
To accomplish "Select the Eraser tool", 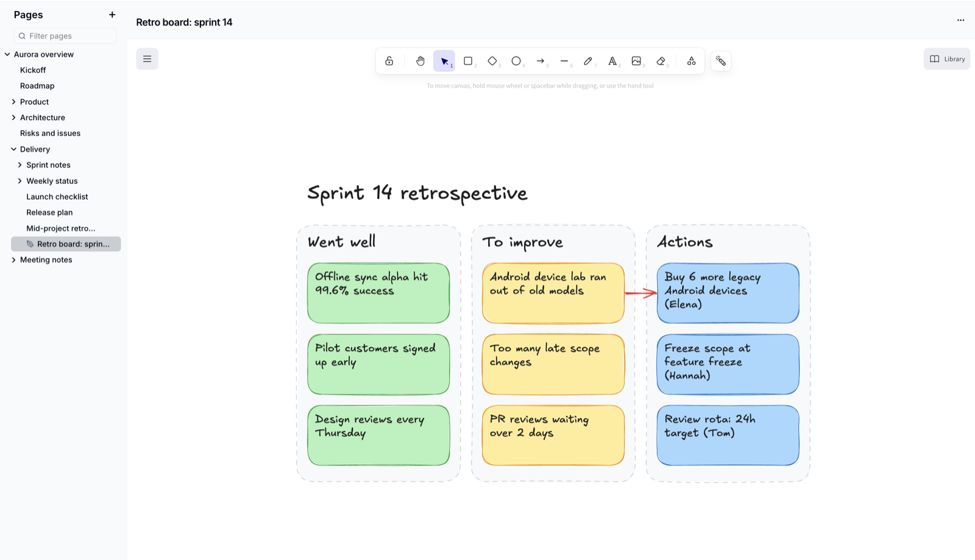I will coord(661,61).
